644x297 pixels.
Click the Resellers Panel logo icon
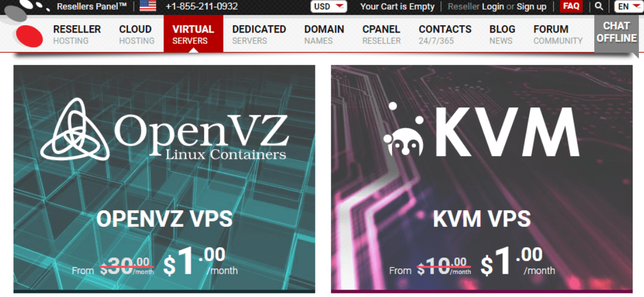[29, 6]
